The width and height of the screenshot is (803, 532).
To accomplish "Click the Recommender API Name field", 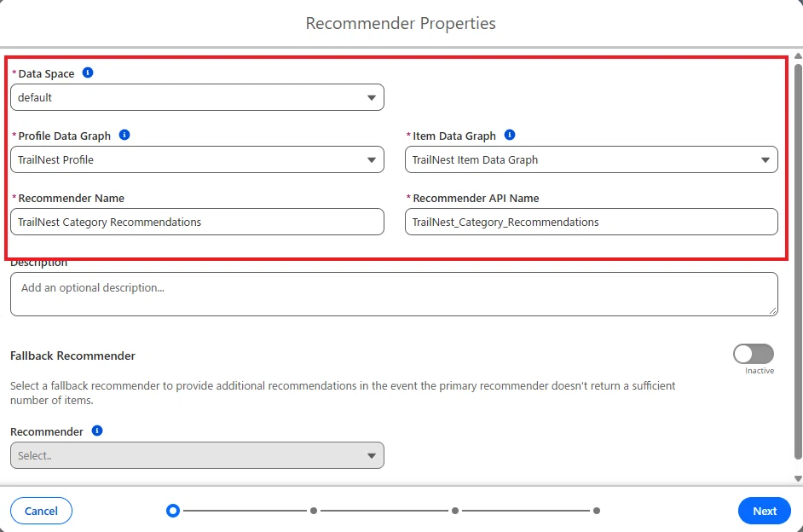I will [592, 222].
